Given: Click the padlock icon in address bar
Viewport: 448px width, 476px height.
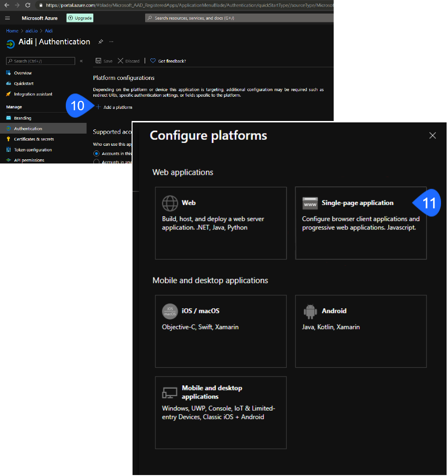Looking at the screenshot, I should (x=41, y=5).
